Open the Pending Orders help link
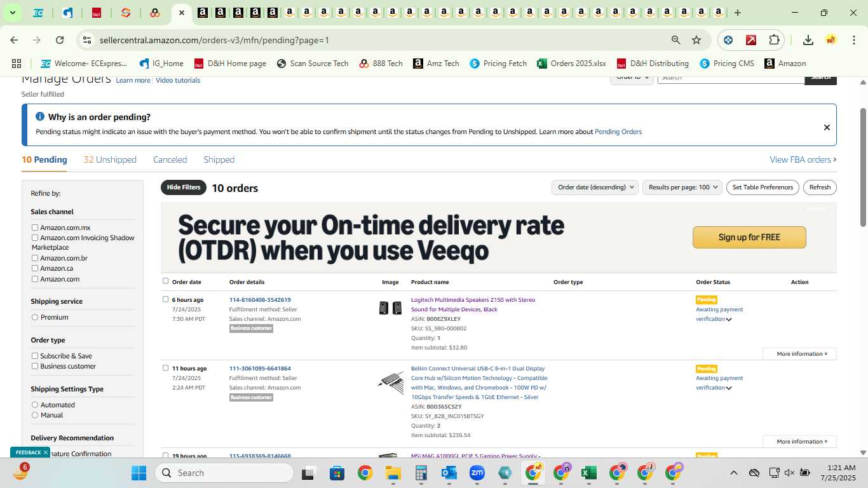The width and height of the screenshot is (868, 488). click(x=618, y=132)
